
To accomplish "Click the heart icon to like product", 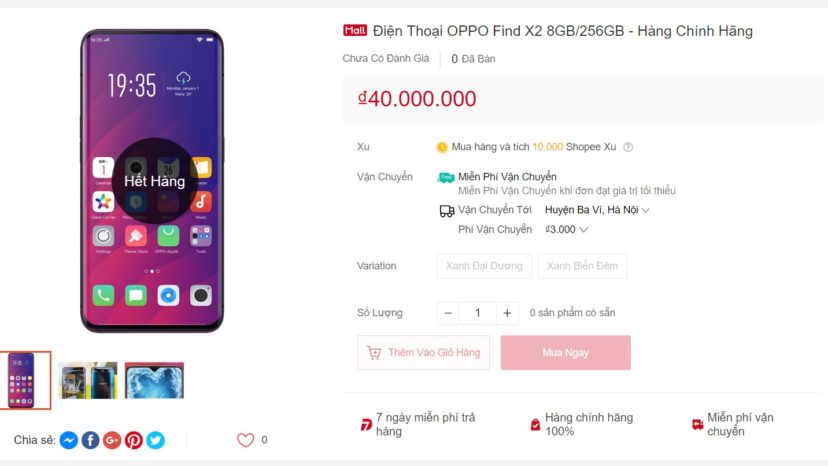I will (246, 440).
